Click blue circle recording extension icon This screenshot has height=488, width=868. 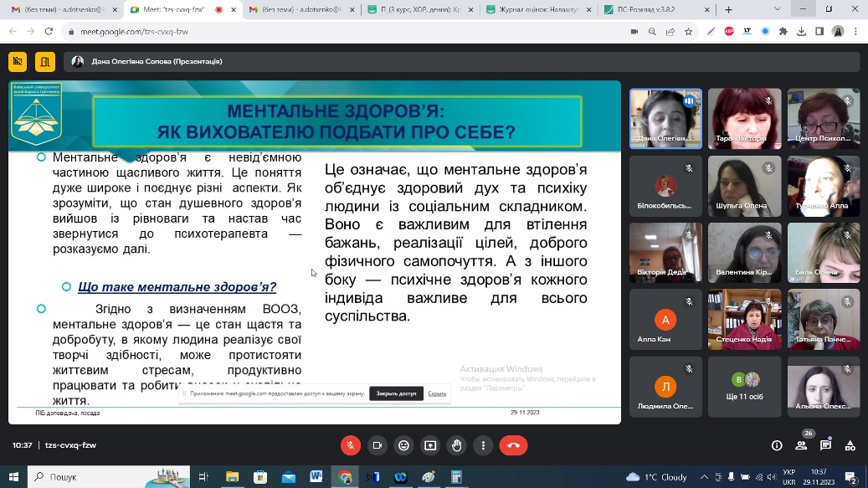(x=765, y=32)
